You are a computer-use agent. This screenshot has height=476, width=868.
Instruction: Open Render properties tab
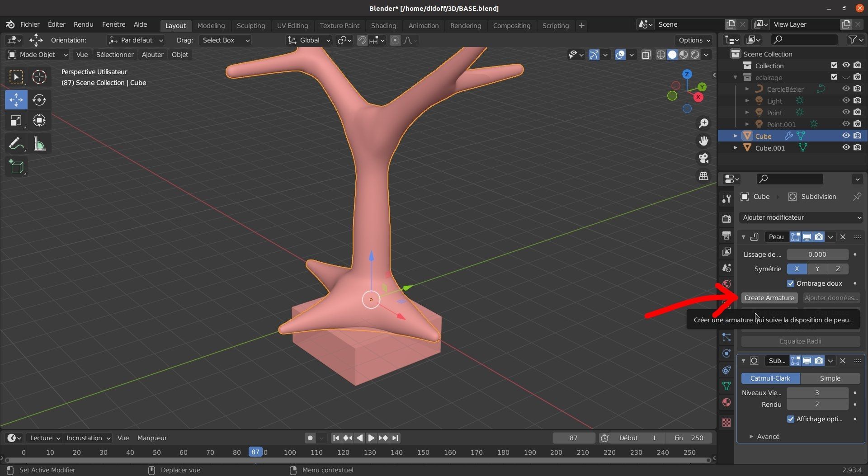(726, 219)
